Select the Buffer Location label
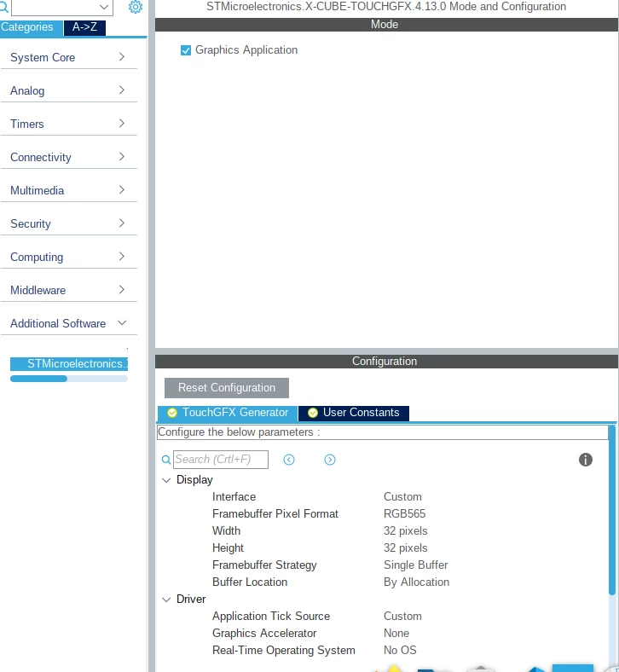This screenshot has height=672, width=619. (x=250, y=582)
